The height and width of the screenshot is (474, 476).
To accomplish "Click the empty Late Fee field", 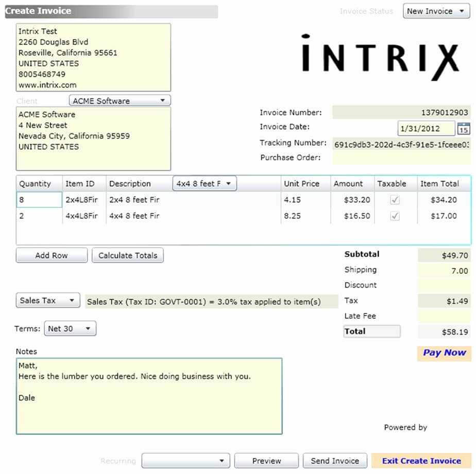I will [445, 317].
